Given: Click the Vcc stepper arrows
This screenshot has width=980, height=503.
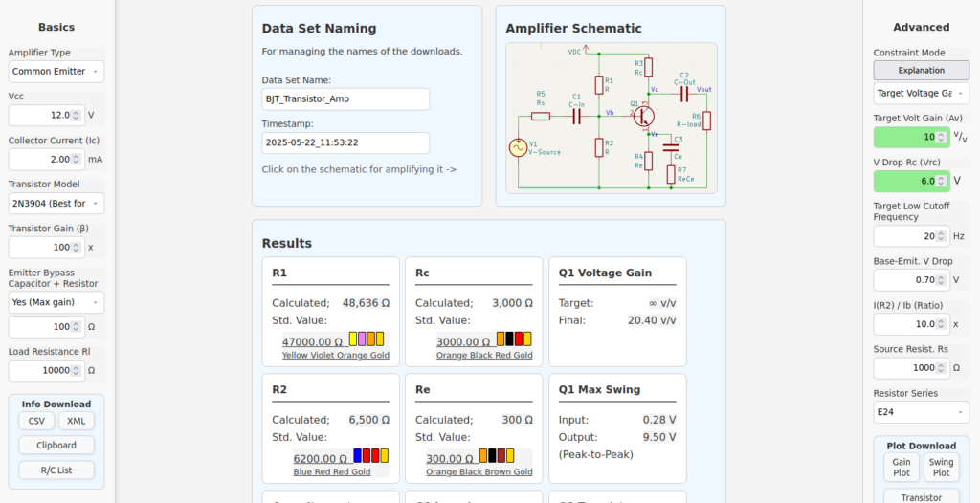Looking at the screenshot, I should pyautogui.click(x=76, y=115).
